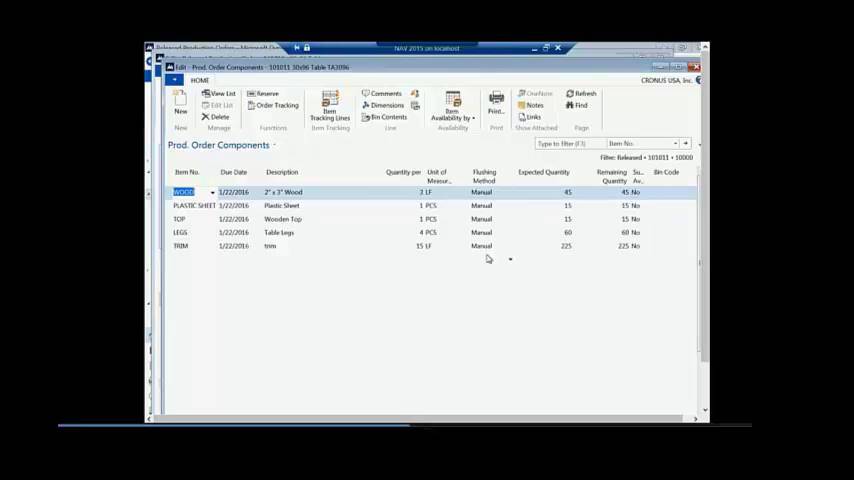Image resolution: width=854 pixels, height=480 pixels.
Task: Minimize the NAV 2015 remote session bar
Action: coord(534,48)
